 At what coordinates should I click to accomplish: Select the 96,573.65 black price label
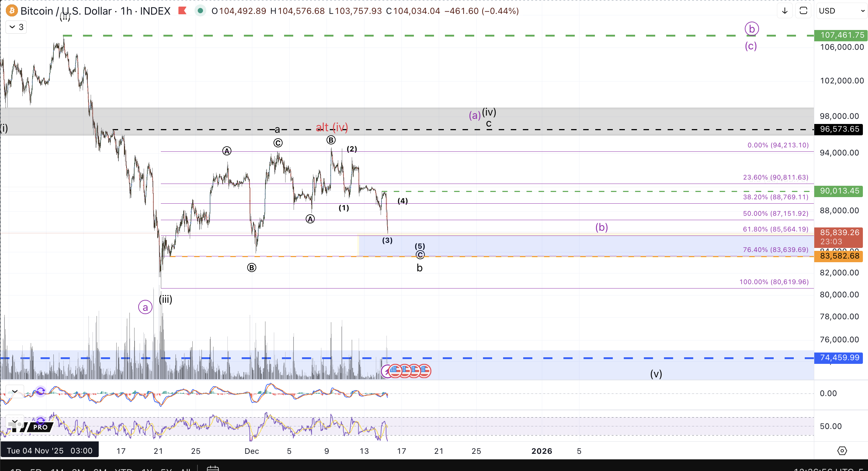pyautogui.click(x=839, y=129)
